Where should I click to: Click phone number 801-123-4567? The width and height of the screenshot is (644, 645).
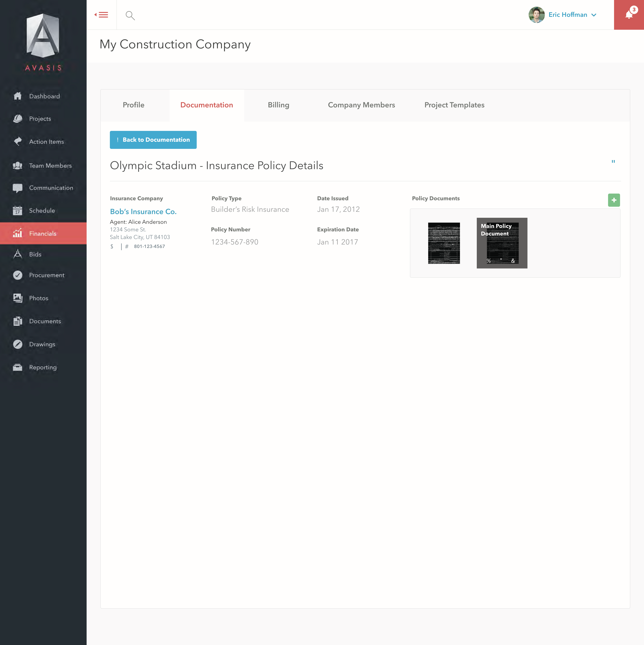click(x=149, y=246)
